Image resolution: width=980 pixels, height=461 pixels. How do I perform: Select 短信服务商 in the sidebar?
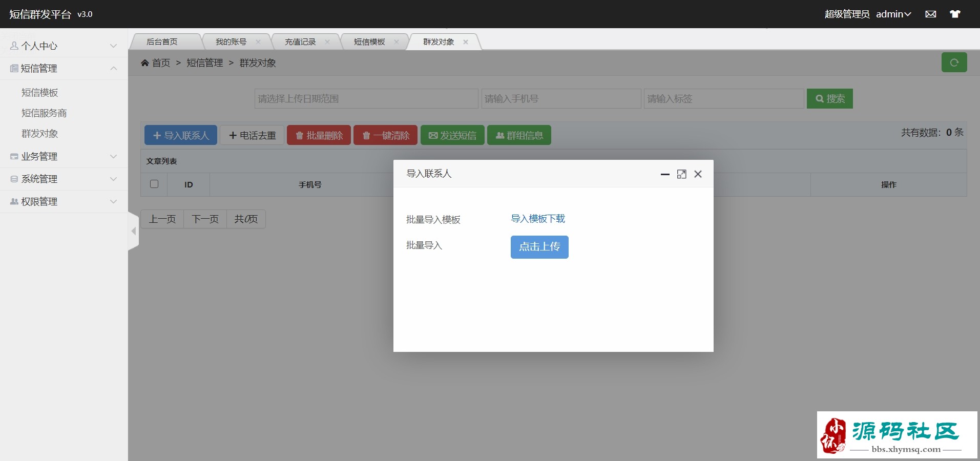click(44, 113)
